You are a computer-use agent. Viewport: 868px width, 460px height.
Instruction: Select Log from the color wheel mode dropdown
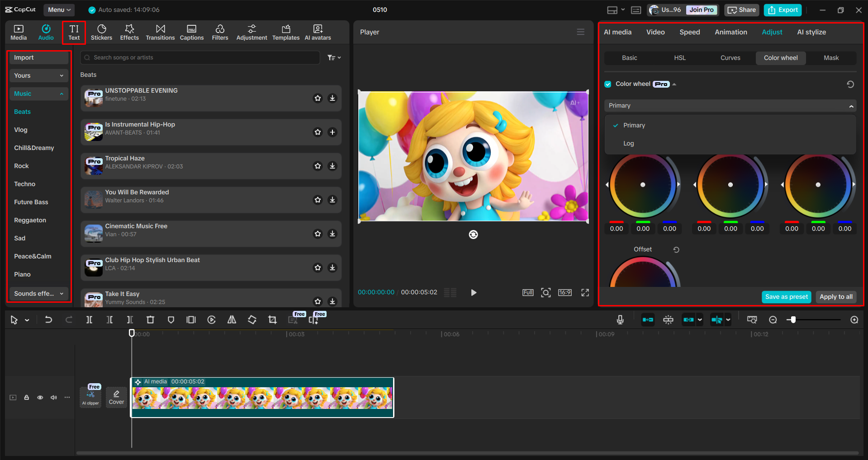[628, 143]
